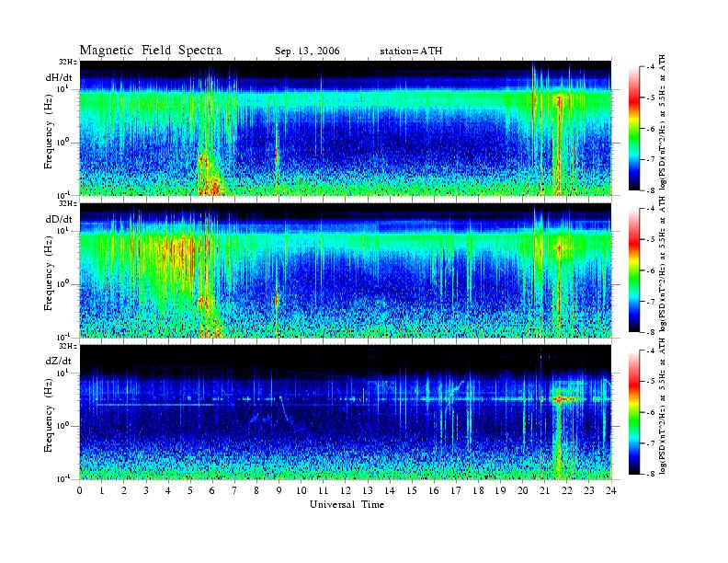Click the date "Sep. 13, 2006"
This screenshot has height=563, width=728.
[x=307, y=52]
